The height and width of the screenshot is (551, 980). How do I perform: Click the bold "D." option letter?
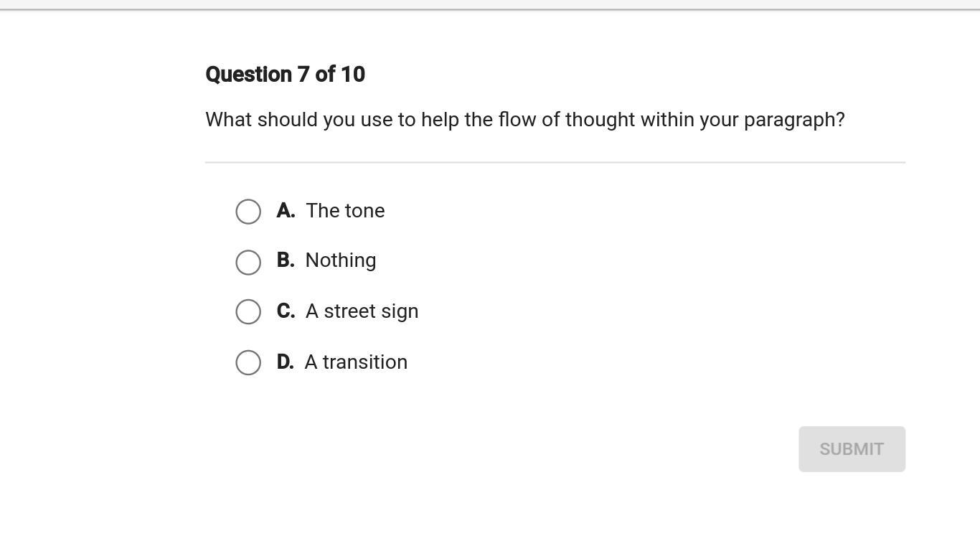(286, 362)
